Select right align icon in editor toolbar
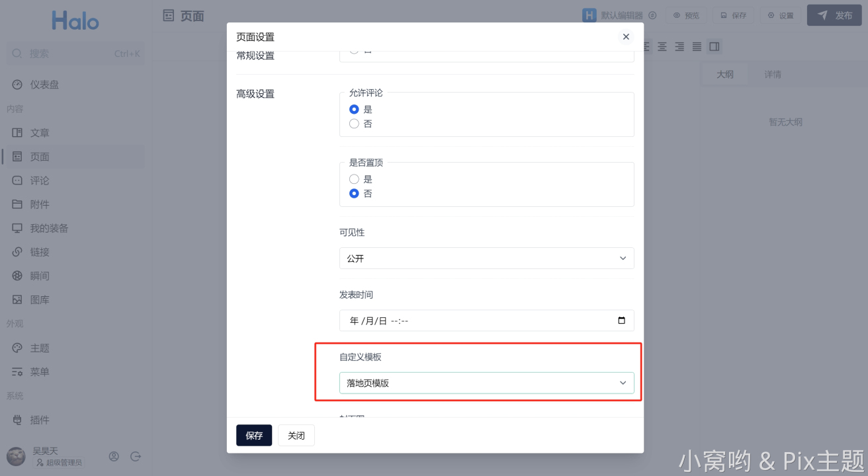This screenshot has width=868, height=476. click(x=679, y=46)
